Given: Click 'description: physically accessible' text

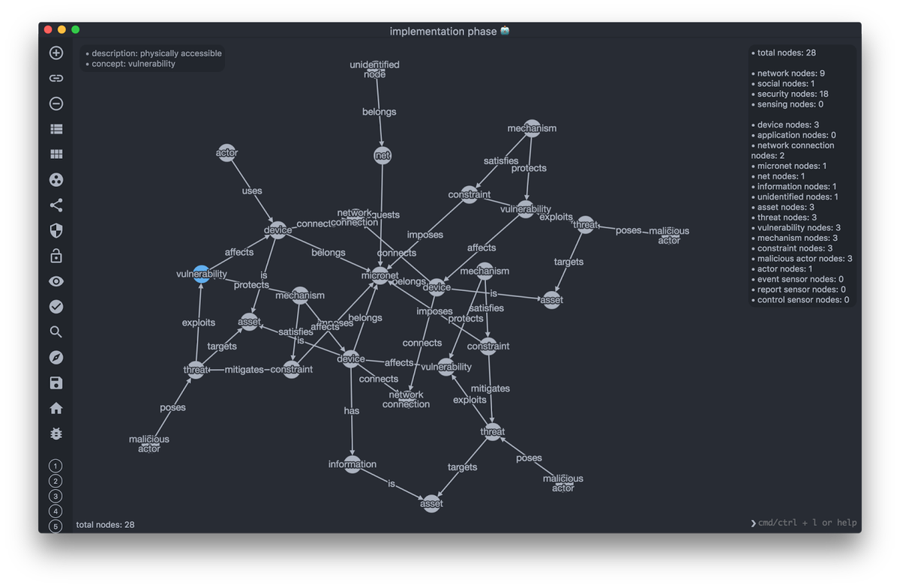Looking at the screenshot, I should (156, 53).
